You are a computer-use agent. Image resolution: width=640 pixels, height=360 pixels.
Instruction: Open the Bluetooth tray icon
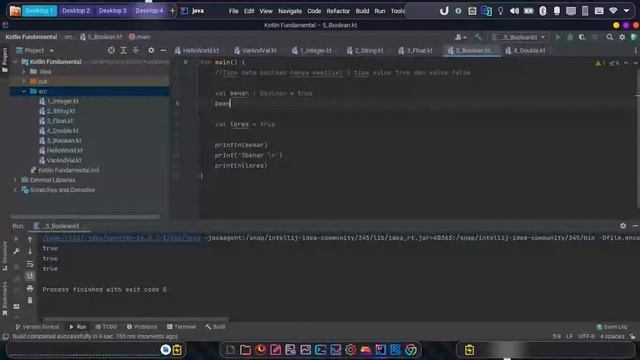[x=542, y=11]
